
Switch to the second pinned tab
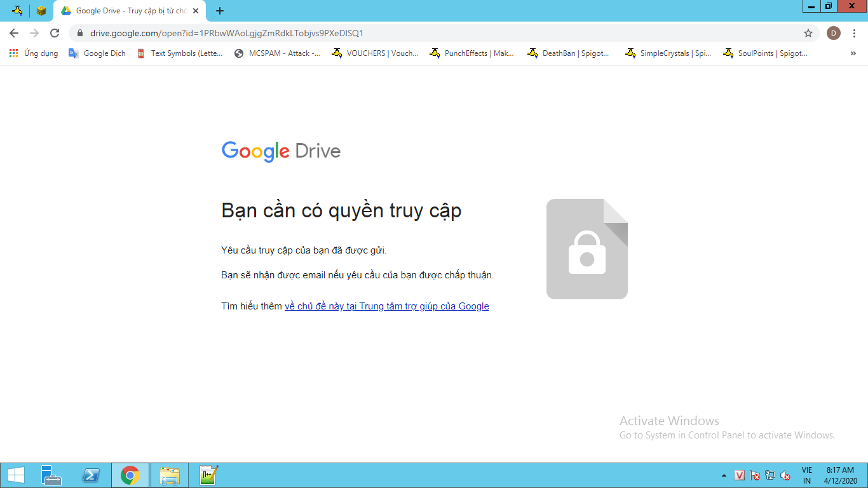(x=41, y=11)
